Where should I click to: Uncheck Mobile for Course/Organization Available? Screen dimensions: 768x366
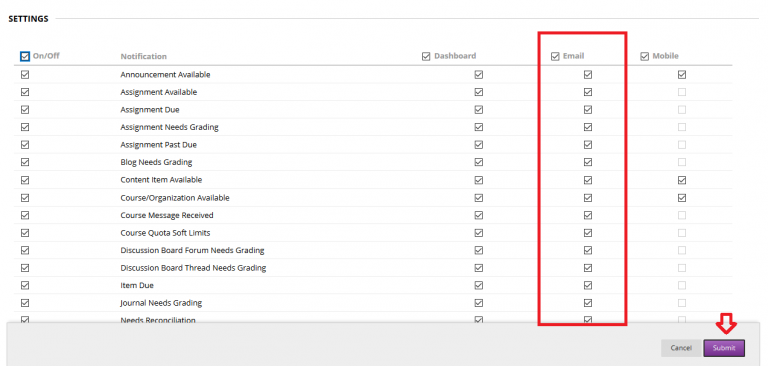tap(682, 198)
